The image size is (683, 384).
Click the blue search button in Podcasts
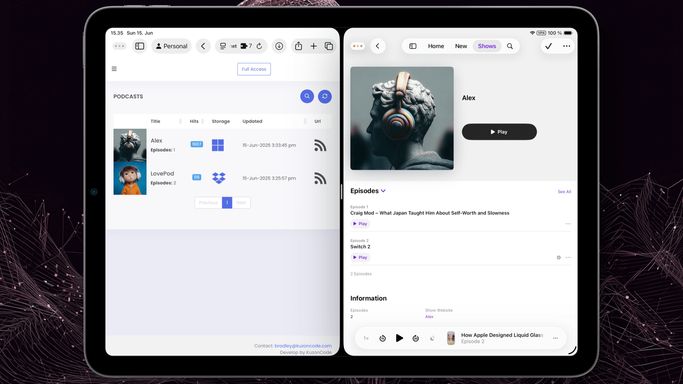coord(307,96)
